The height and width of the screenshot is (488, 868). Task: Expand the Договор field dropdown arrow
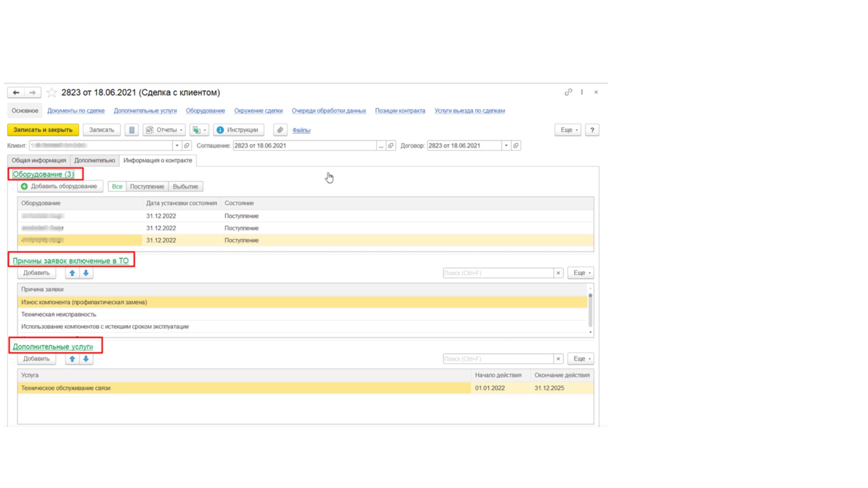pyautogui.click(x=506, y=145)
